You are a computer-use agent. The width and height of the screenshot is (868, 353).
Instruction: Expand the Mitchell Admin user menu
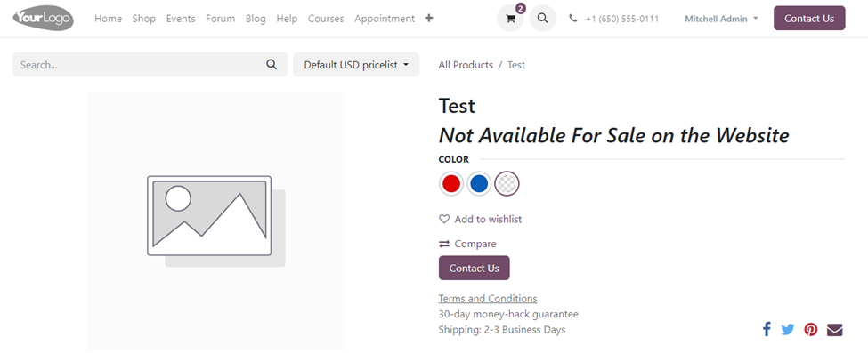pyautogui.click(x=721, y=19)
